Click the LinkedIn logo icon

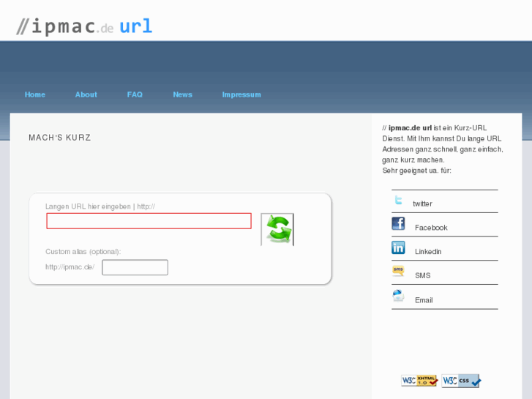(398, 247)
